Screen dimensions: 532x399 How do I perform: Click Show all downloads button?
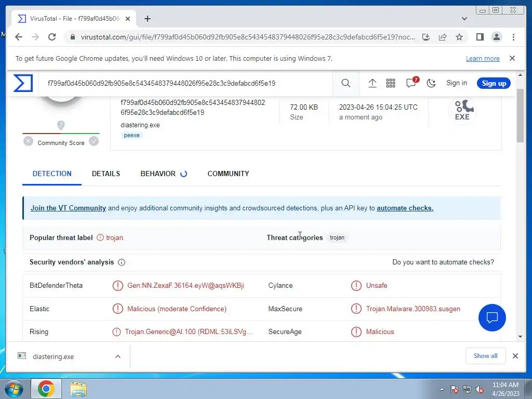point(486,355)
